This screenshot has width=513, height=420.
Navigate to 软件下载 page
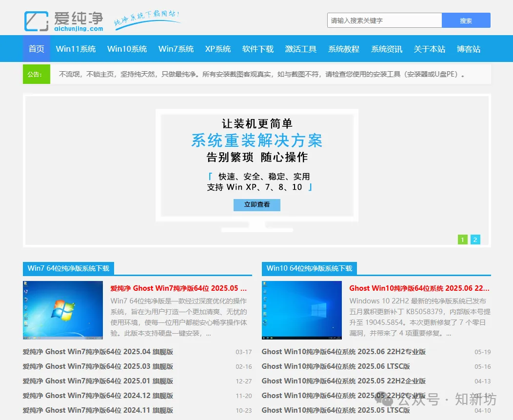[258, 49]
